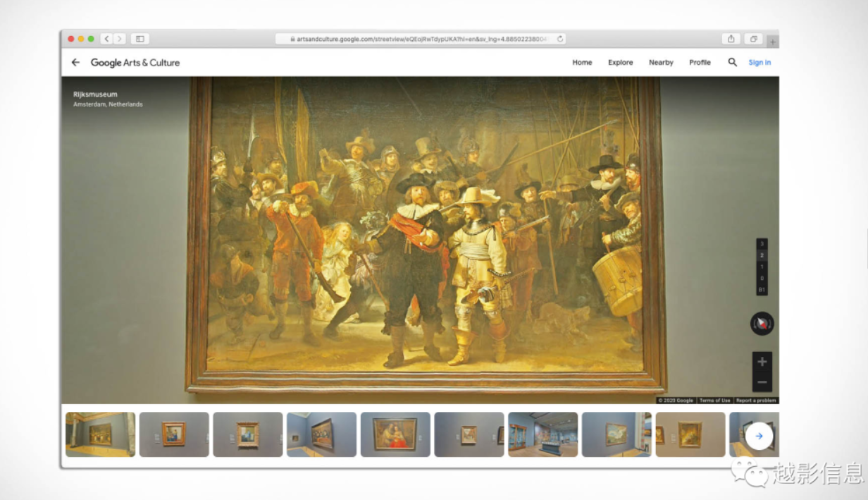
Task: Click the artsandculture.google.com address bar
Action: [421, 39]
